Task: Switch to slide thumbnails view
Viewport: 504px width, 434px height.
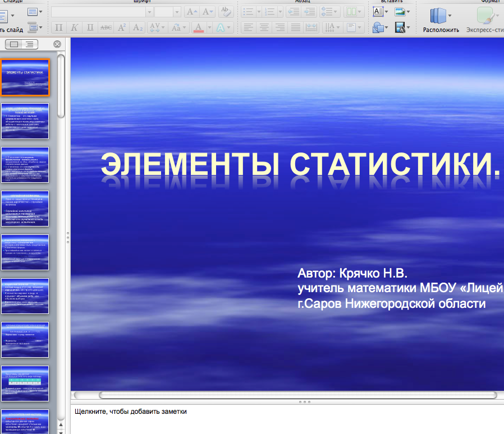Action: (x=14, y=44)
